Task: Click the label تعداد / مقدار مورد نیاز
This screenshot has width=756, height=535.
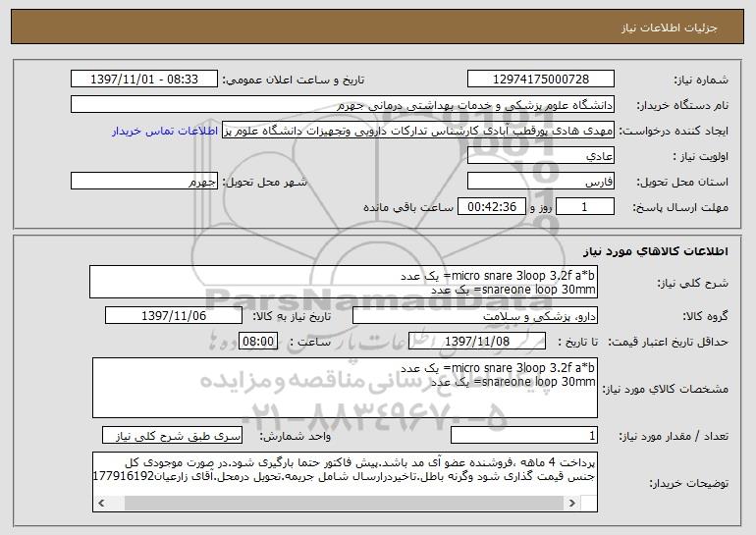Action: [x=674, y=436]
